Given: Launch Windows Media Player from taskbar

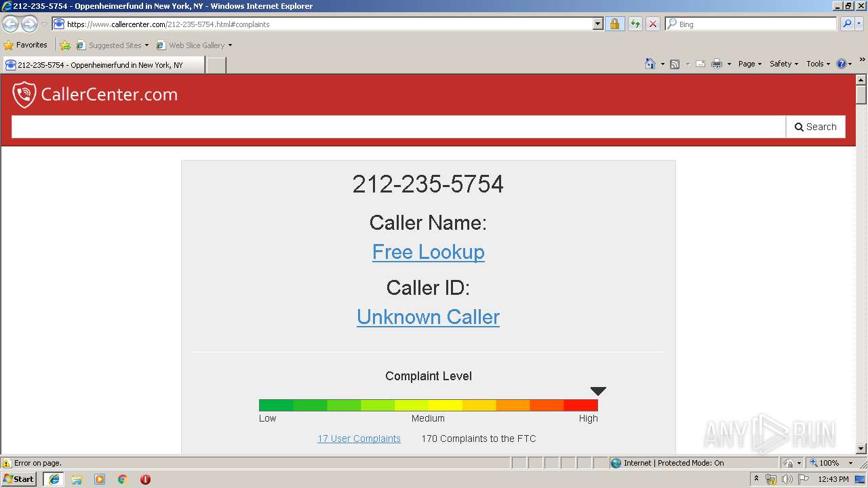Looking at the screenshot, I should pyautogui.click(x=100, y=479).
